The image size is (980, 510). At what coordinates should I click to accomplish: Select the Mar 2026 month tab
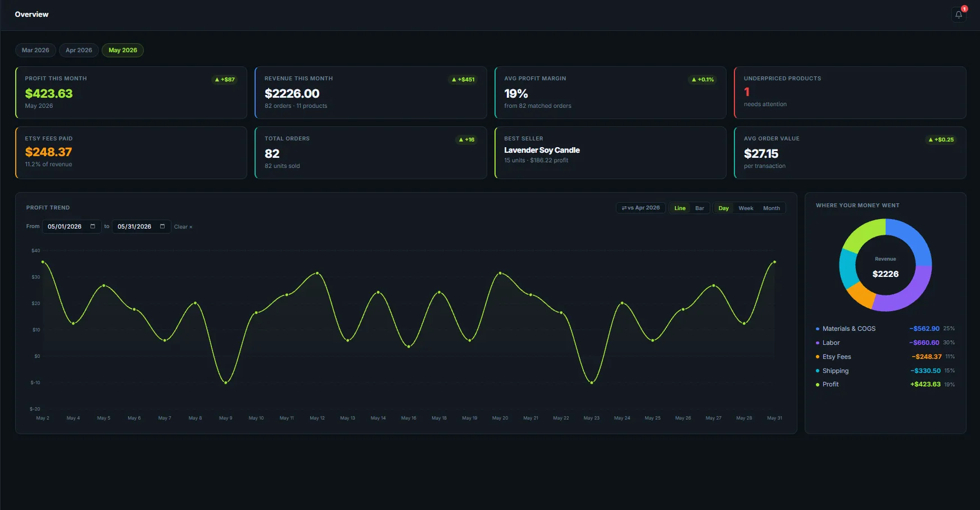pos(35,50)
